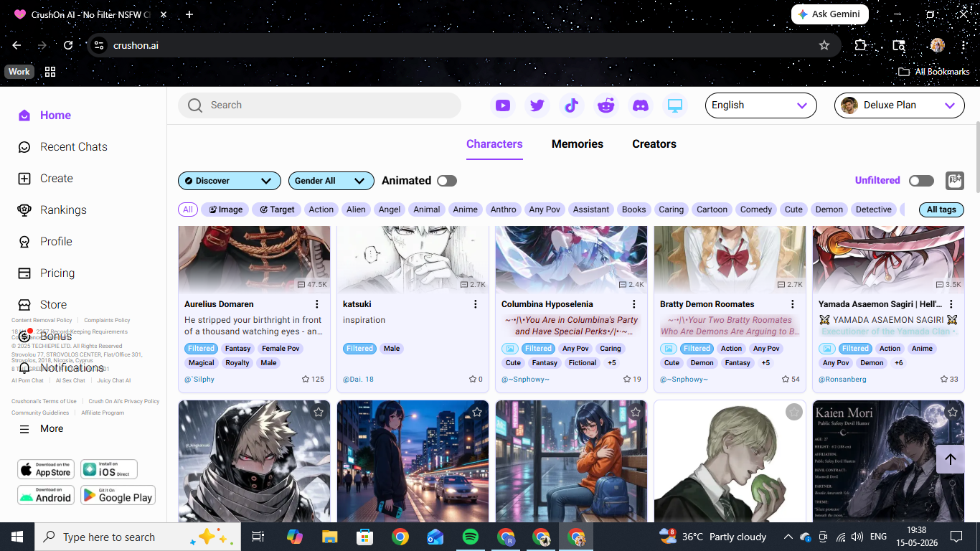Open Store in sidebar
The height and width of the screenshot is (551, 980).
click(42, 305)
